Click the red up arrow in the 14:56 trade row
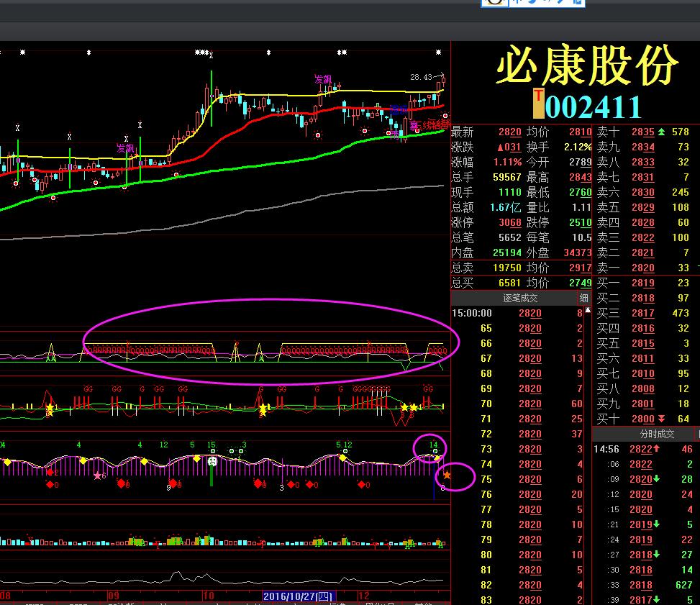 coord(656,449)
